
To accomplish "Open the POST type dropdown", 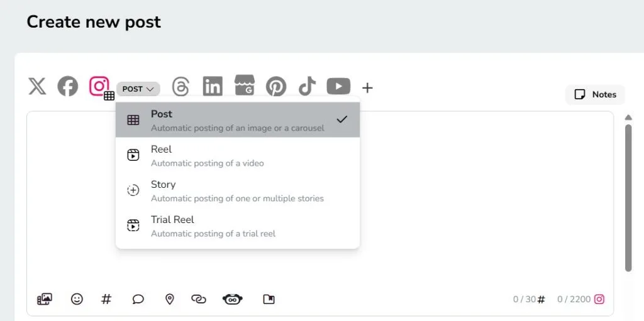I will [x=138, y=89].
